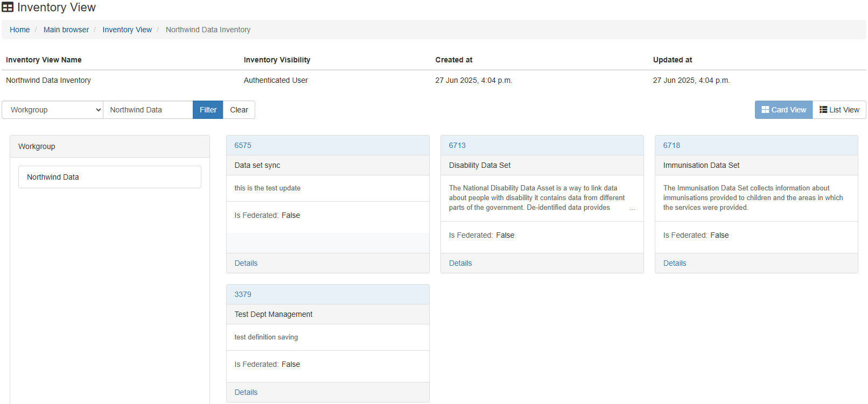Select Northwind Data in Workgroup panel
Screen dimensions: 868x404
tap(110, 177)
